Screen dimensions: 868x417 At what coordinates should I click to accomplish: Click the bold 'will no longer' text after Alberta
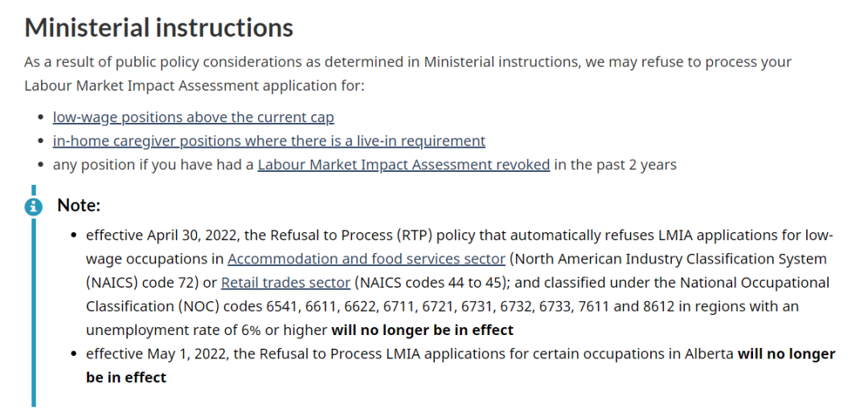[x=787, y=354]
